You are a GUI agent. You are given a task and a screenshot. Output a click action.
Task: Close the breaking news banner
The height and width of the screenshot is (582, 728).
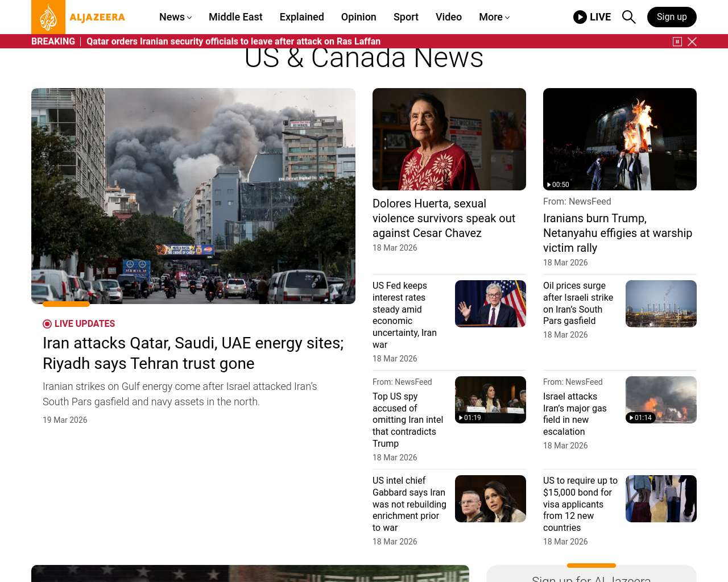(692, 41)
